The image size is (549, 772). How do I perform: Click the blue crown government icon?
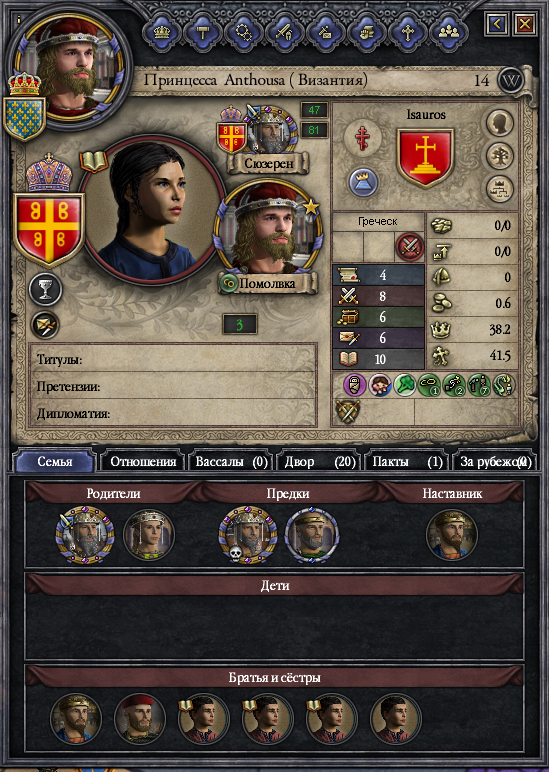tap(363, 182)
